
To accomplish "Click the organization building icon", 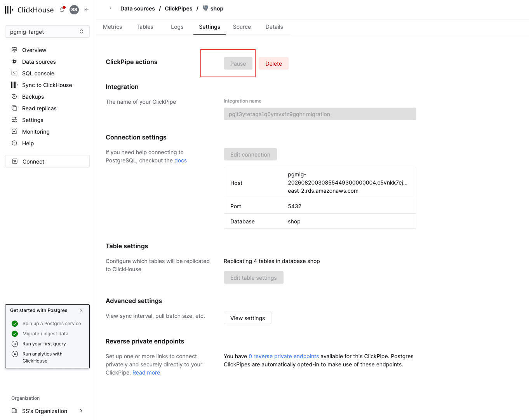I will pos(14,411).
